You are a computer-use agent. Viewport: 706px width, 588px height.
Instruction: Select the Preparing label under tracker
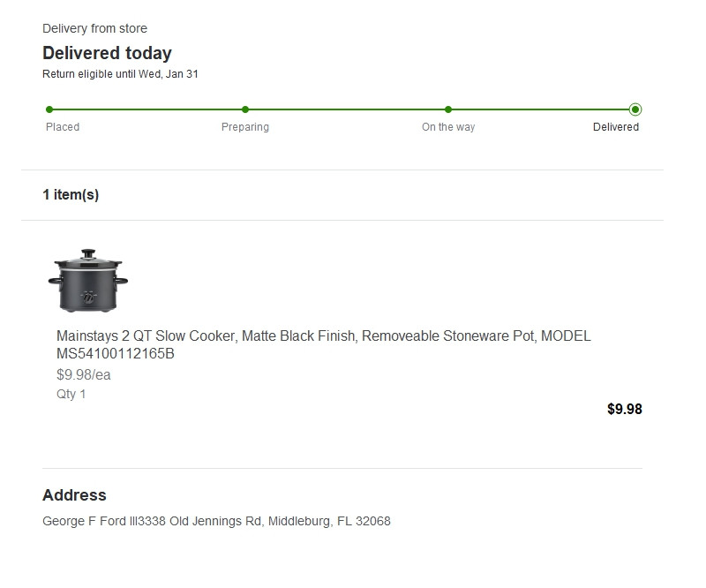coord(245,127)
